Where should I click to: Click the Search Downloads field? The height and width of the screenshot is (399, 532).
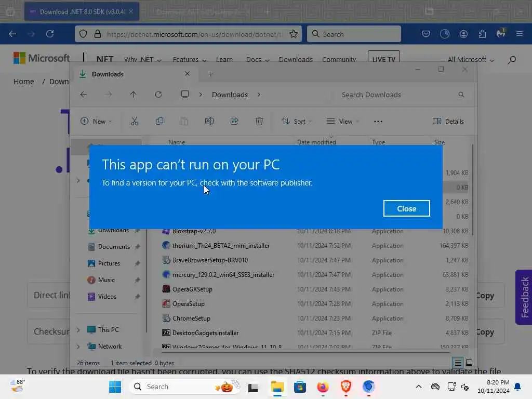pos(402,95)
